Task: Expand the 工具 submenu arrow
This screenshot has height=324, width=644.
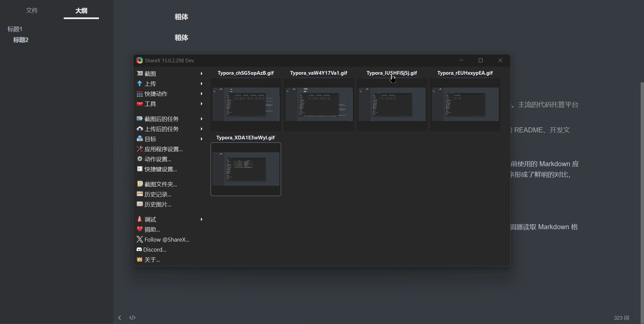Action: pos(202,104)
